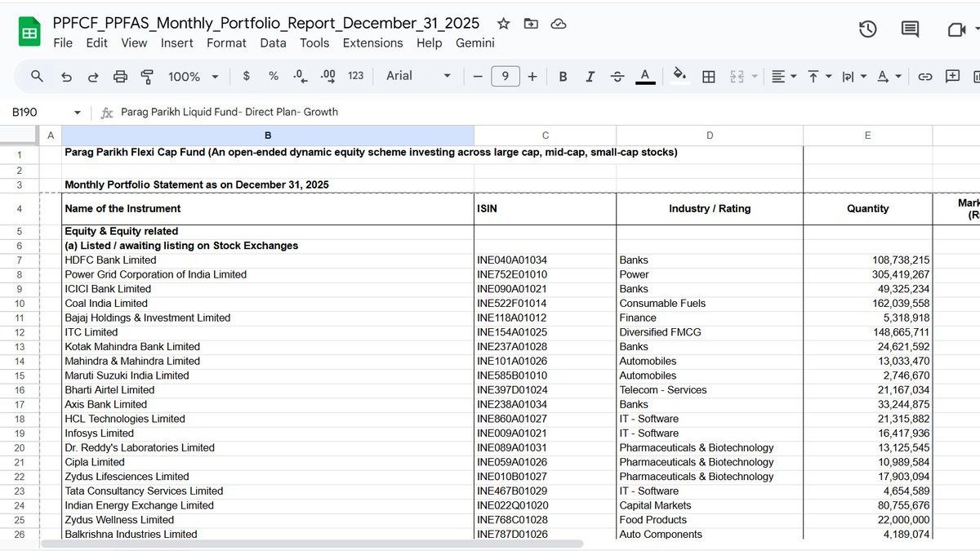
Task: Open the fill color picker
Action: [679, 76]
